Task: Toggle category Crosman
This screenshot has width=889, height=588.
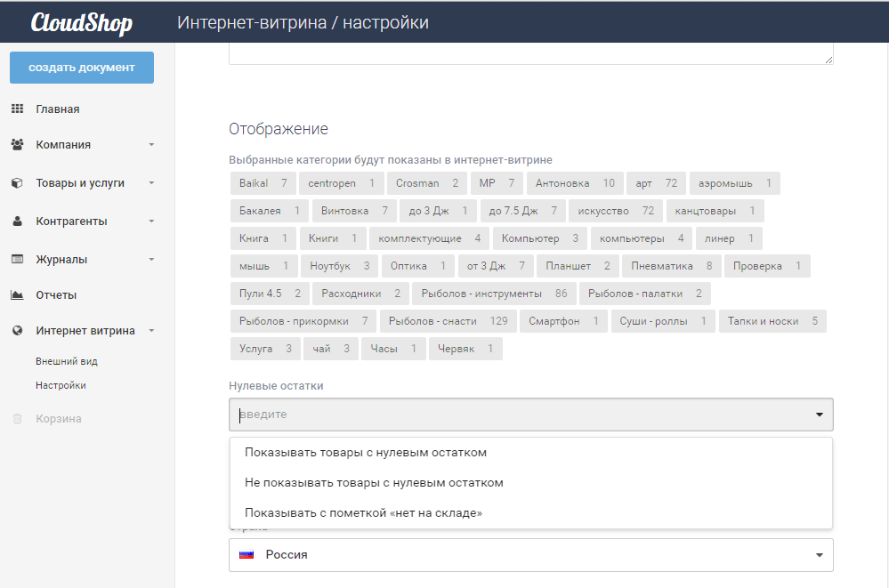Action: (x=427, y=183)
